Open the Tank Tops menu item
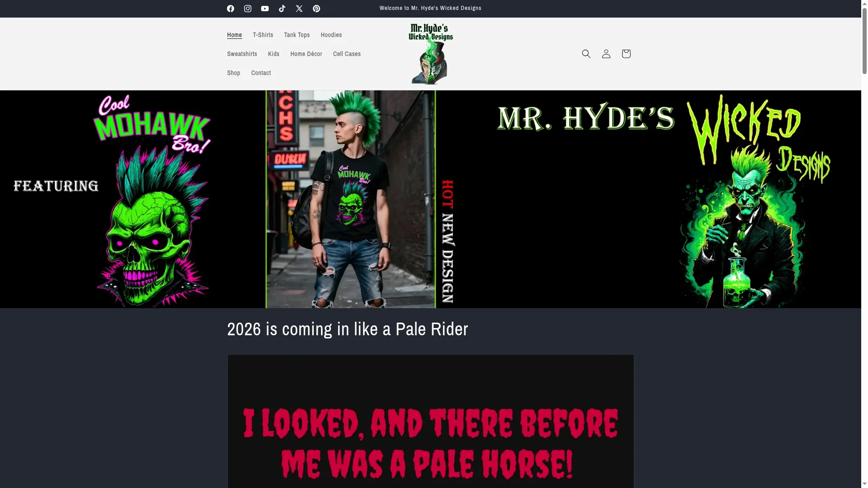The image size is (868, 488). point(297,35)
